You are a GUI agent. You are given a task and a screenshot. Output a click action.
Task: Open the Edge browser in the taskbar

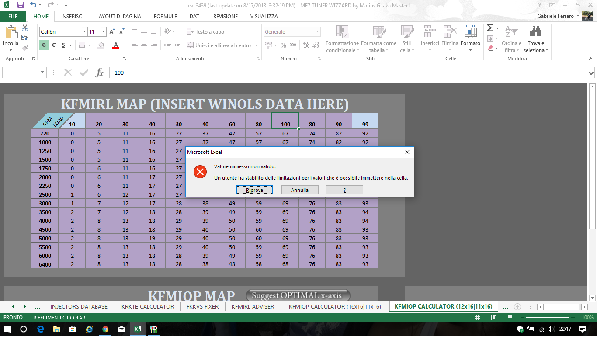[x=41, y=329]
